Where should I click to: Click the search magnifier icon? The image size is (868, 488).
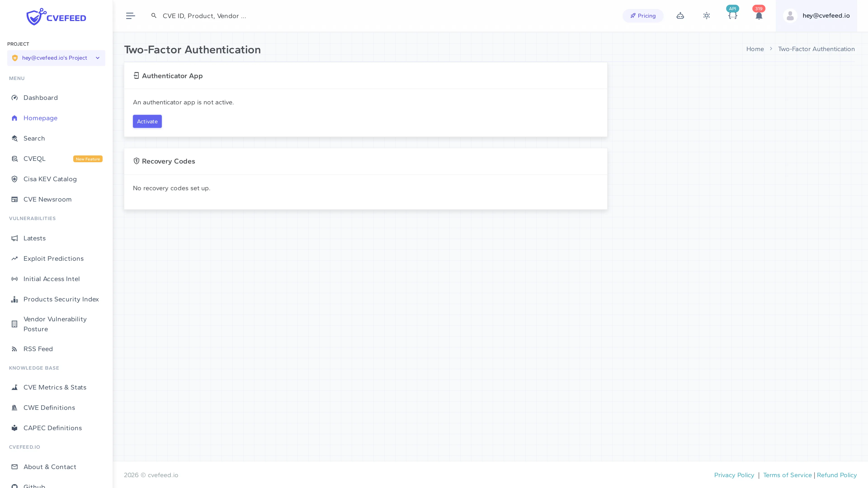(x=154, y=16)
